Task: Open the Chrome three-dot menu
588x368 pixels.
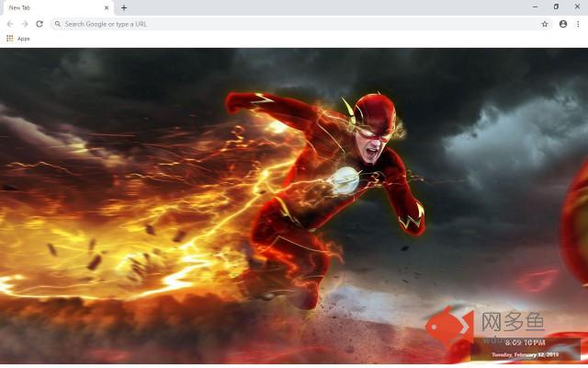Action: pos(578,24)
